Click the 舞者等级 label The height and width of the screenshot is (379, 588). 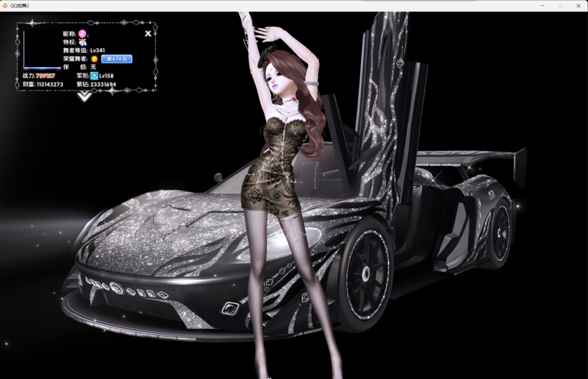[x=76, y=50]
